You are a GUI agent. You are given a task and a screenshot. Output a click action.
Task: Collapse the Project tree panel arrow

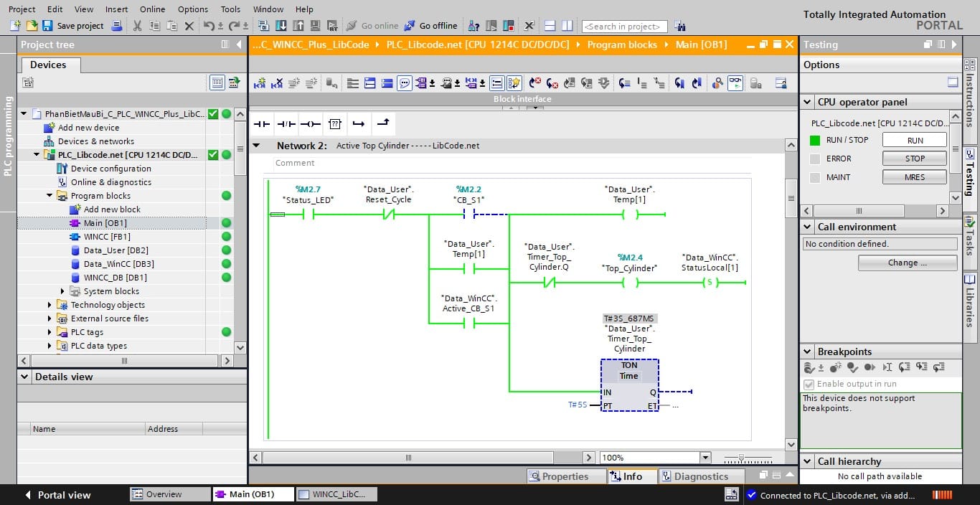click(239, 44)
